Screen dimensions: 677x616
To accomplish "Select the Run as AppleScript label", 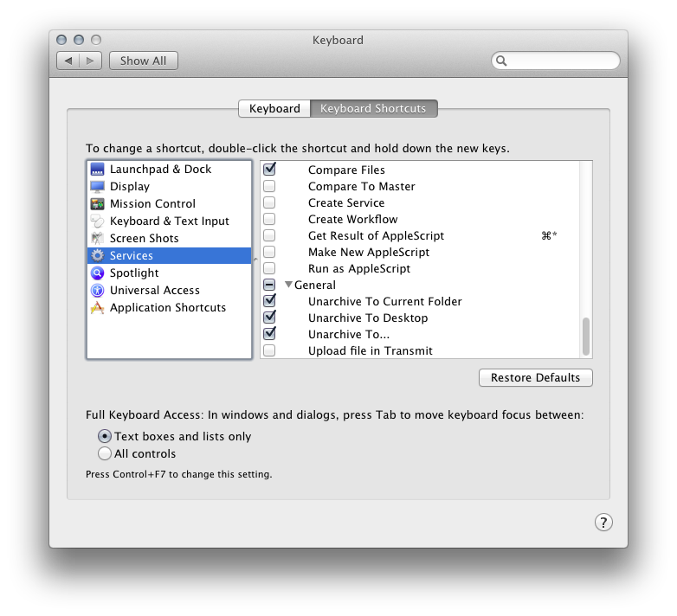I will coord(359,268).
